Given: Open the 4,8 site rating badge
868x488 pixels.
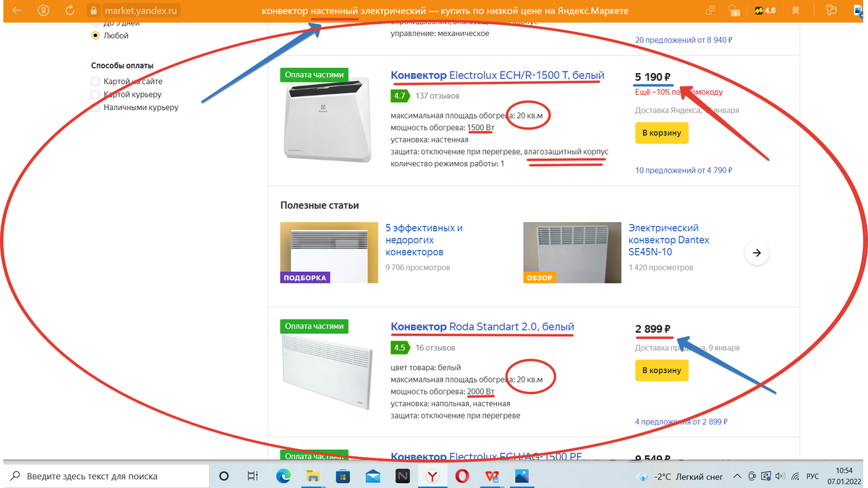Looking at the screenshot, I should click(x=765, y=11).
